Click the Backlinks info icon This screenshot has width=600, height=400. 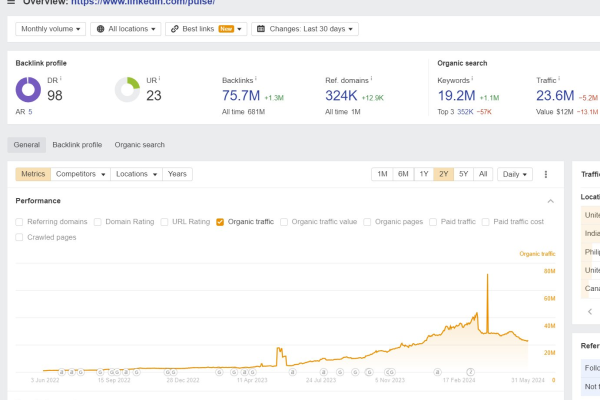coord(256,78)
